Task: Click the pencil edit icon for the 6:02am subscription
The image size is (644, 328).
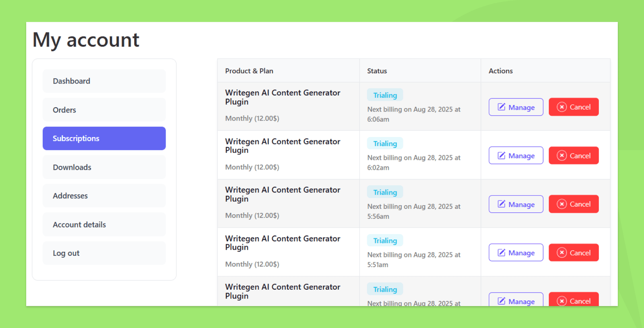Action: (502, 156)
